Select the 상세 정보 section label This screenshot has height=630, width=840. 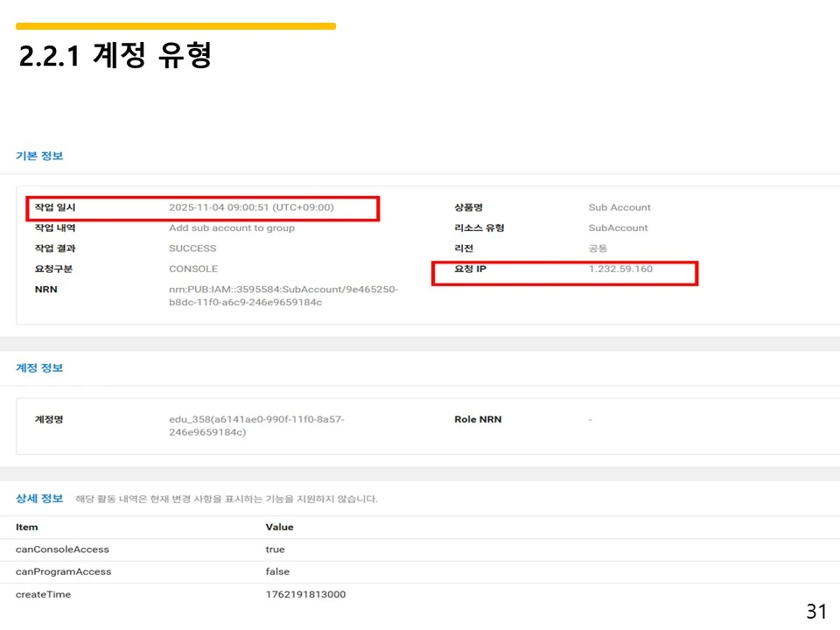[x=38, y=498]
